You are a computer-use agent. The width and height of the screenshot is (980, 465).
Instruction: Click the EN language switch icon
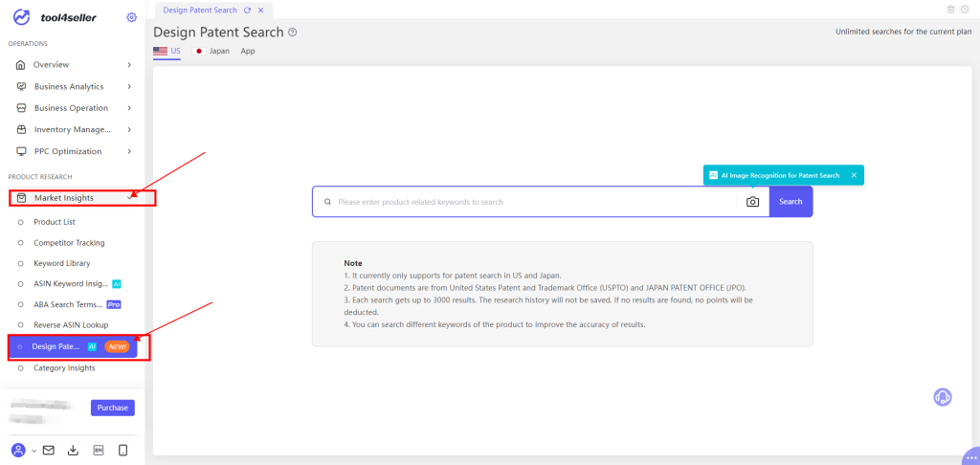(98, 450)
